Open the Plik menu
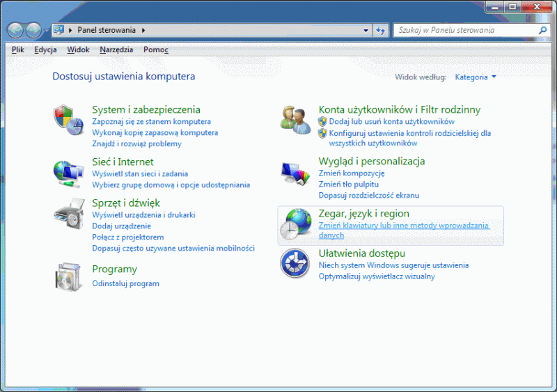The height and width of the screenshot is (392, 557). [18, 49]
